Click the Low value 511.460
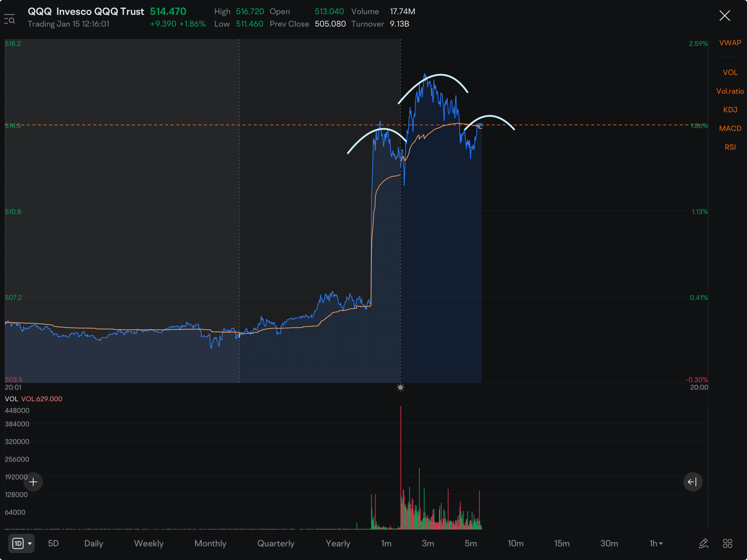 [250, 24]
